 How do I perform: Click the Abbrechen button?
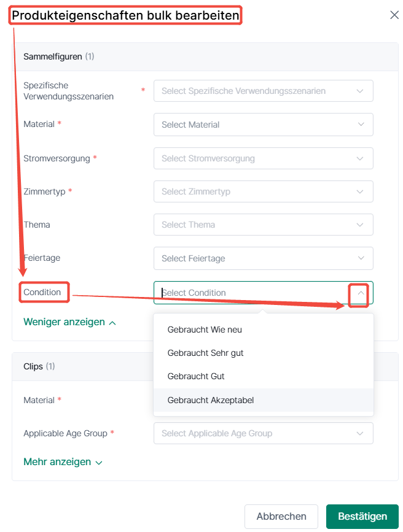point(281,517)
